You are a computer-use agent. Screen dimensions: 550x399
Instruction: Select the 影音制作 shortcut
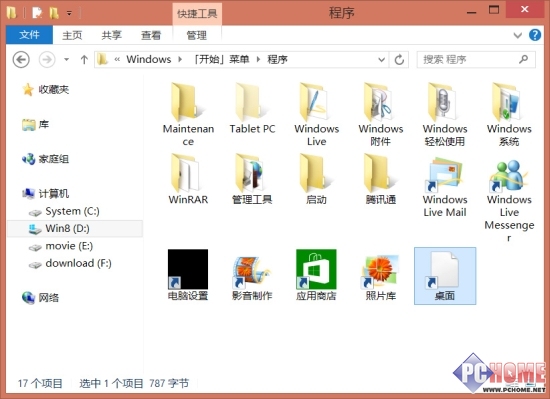coord(252,278)
